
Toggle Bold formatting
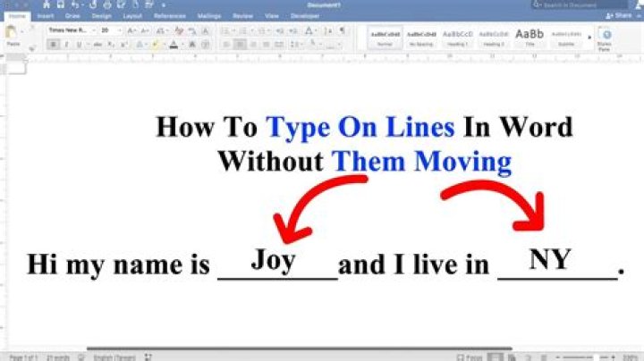[54, 44]
